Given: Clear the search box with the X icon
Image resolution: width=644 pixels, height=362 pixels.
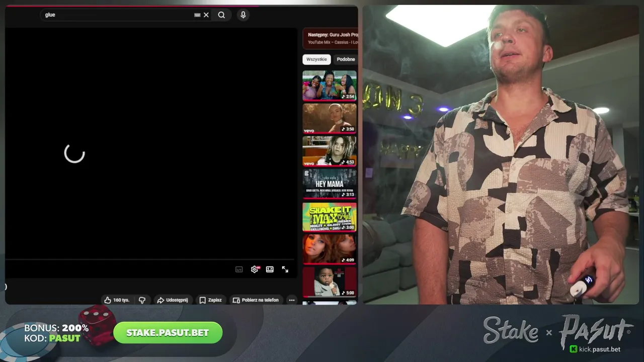Looking at the screenshot, I should (x=206, y=15).
